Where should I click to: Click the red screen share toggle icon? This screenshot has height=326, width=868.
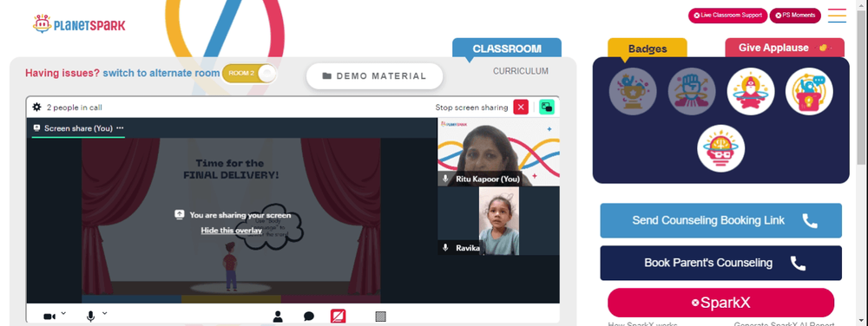pos(339,316)
